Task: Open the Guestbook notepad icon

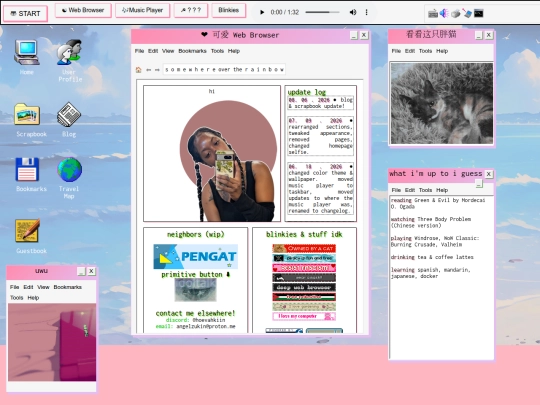Action: (x=27, y=230)
